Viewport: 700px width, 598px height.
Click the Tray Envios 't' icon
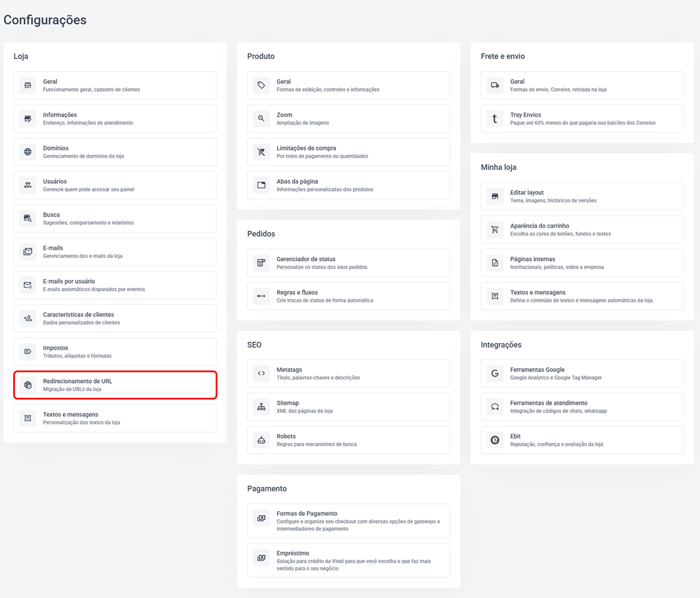[x=495, y=119]
